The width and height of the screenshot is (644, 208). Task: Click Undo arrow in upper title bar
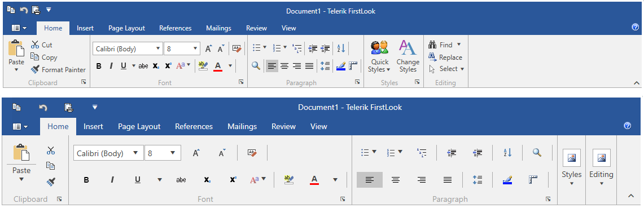23,10
